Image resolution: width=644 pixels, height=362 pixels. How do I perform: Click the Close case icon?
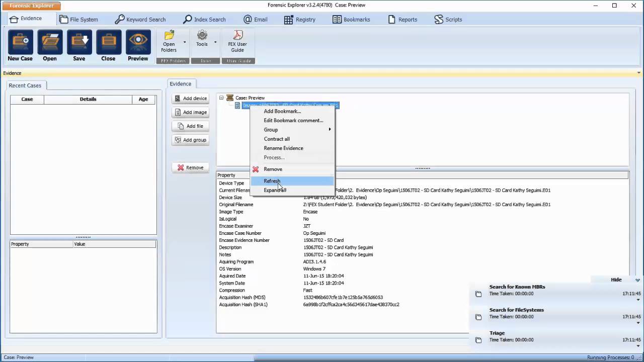tap(108, 42)
